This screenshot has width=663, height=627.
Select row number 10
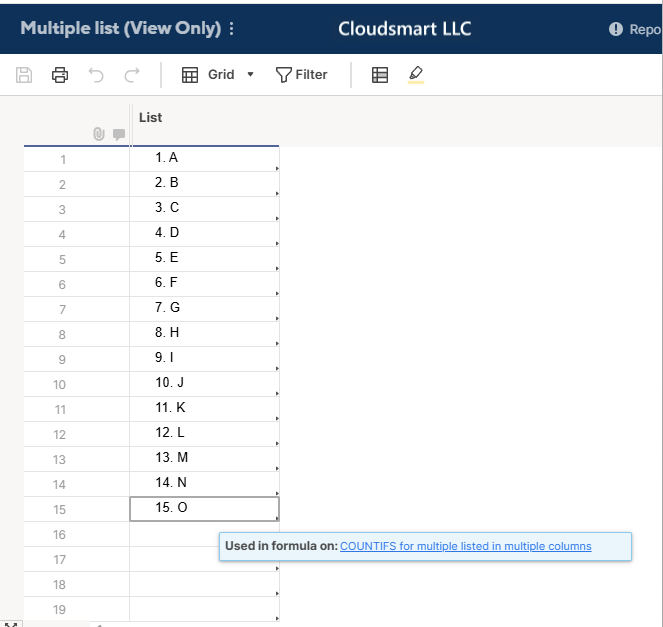click(60, 385)
